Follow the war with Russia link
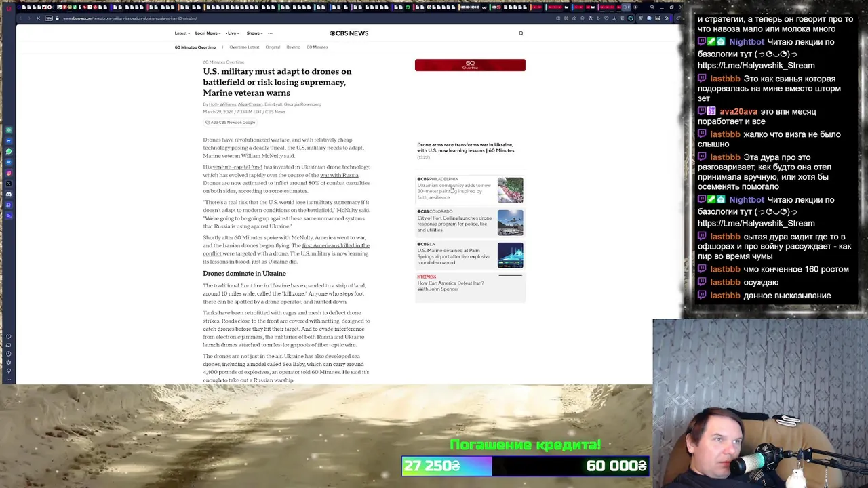Screen dimensions: 868x488 (339, 175)
